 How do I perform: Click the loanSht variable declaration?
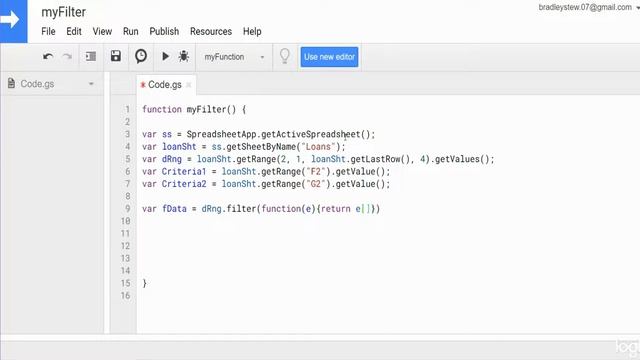(179, 147)
